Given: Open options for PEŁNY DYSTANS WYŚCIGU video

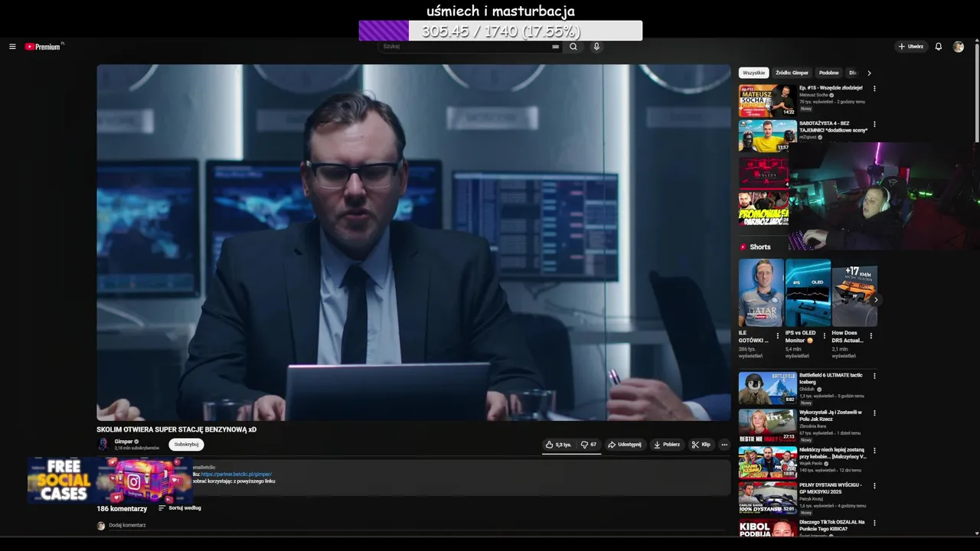Looking at the screenshot, I should 874,486.
